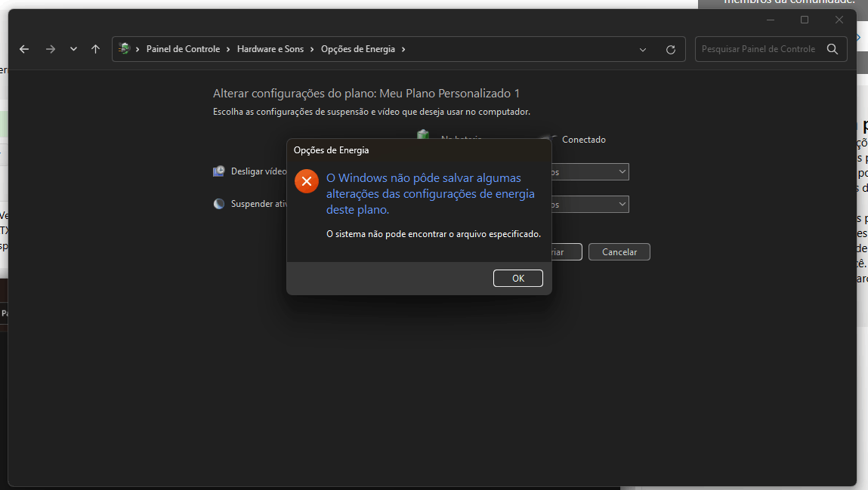Click Cancelar button in plan settings
This screenshot has width=868, height=490.
point(619,252)
